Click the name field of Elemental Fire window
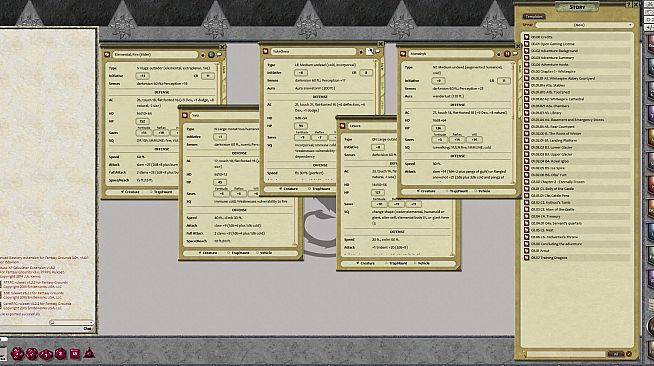The height and width of the screenshot is (366, 654). point(155,55)
